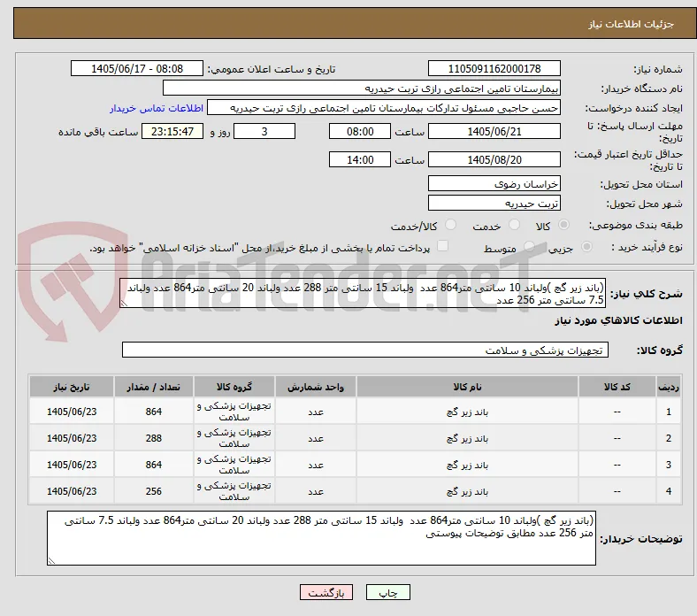Click the resize handle of buyer notes textarea
The image size is (697, 616).
click(51, 561)
